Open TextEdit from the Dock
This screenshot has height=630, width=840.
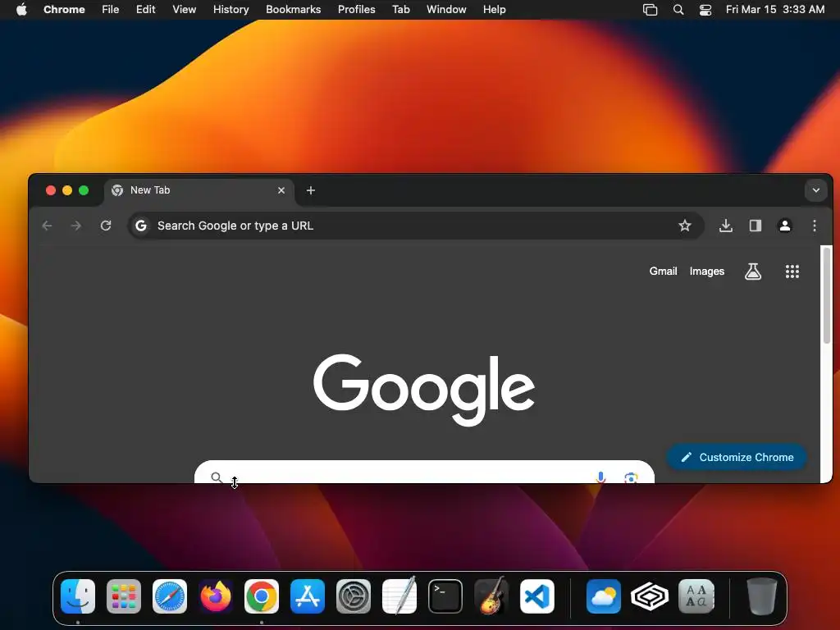399,596
